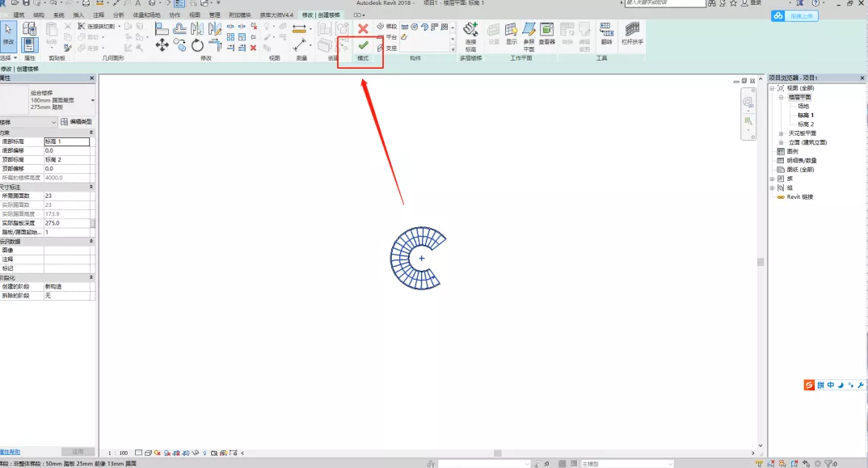This screenshot has height=468, width=868.
Task: Open the 结构 (Structure) ribbon tab
Action: point(39,15)
